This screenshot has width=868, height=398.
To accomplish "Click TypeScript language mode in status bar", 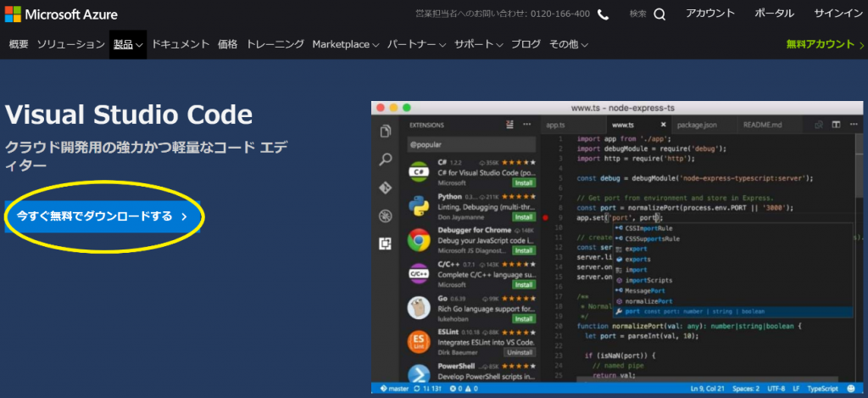I will pos(822,389).
